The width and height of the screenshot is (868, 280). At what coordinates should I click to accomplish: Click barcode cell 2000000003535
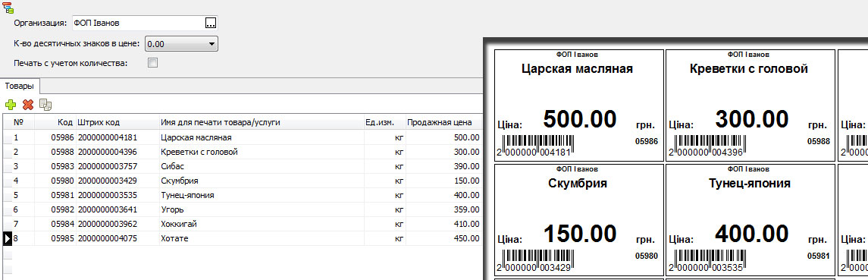(118, 195)
